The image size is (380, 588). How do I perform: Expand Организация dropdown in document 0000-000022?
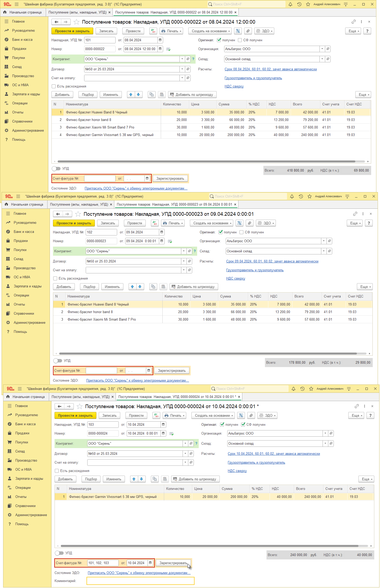322,49
